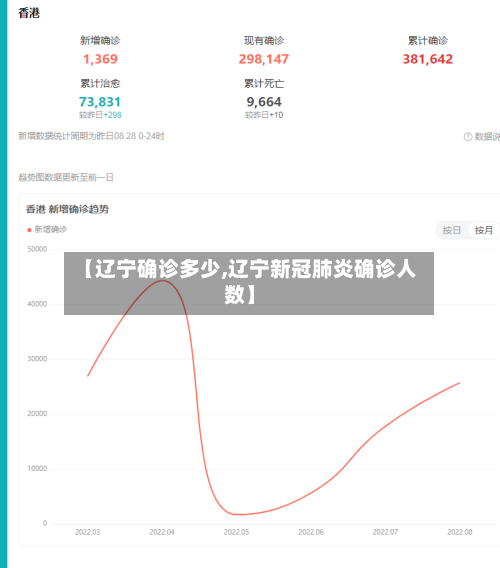Click the 累计死亡 value 9,664
This screenshot has width=500, height=568.
(264, 102)
